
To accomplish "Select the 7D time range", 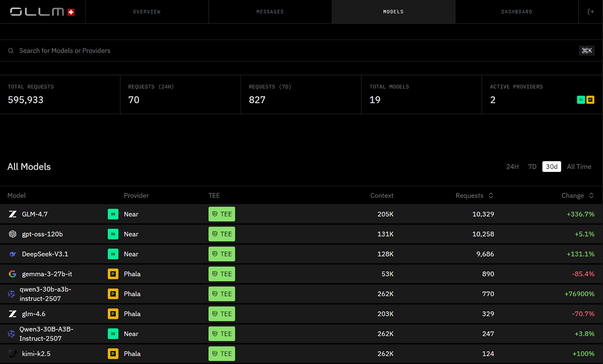I will coord(532,167).
